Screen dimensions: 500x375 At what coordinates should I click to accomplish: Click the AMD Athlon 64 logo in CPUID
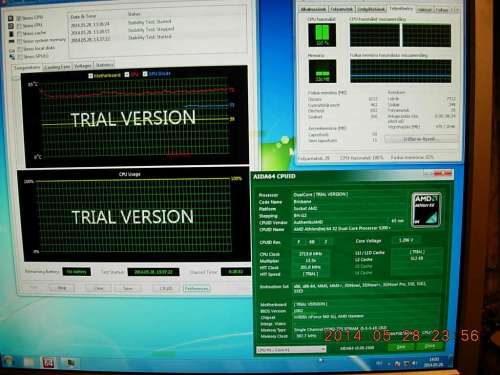point(427,210)
